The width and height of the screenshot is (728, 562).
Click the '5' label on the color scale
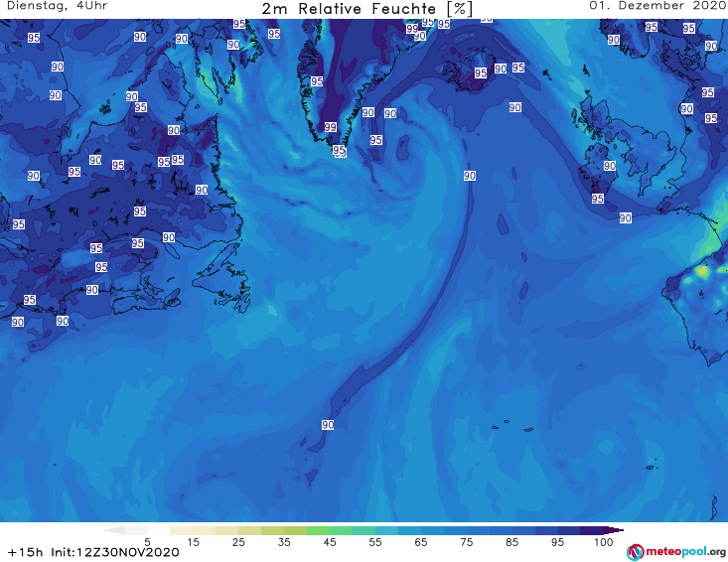coord(147,542)
